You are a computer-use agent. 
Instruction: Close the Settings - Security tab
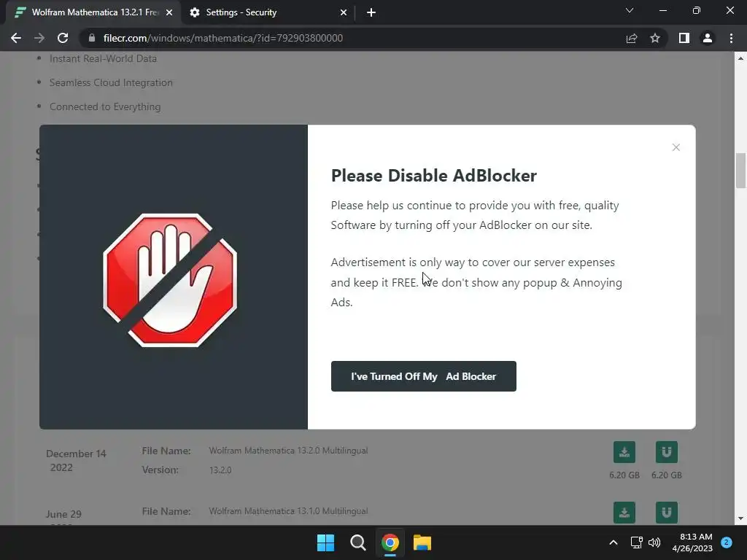344,12
